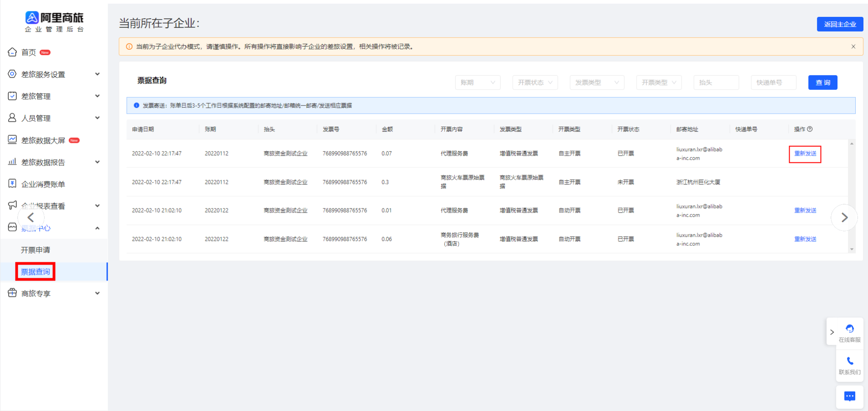
Task: Go to previous carousel slide arrow
Action: pos(31,218)
